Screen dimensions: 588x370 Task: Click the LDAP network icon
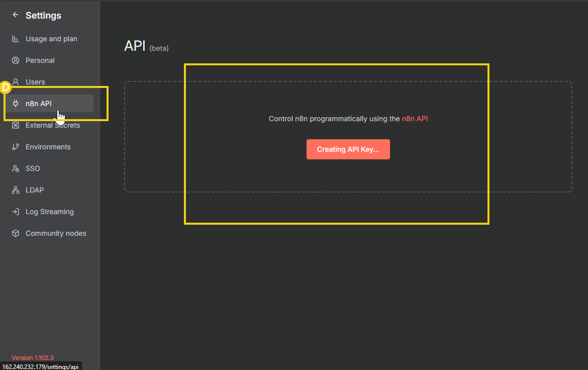tap(16, 190)
